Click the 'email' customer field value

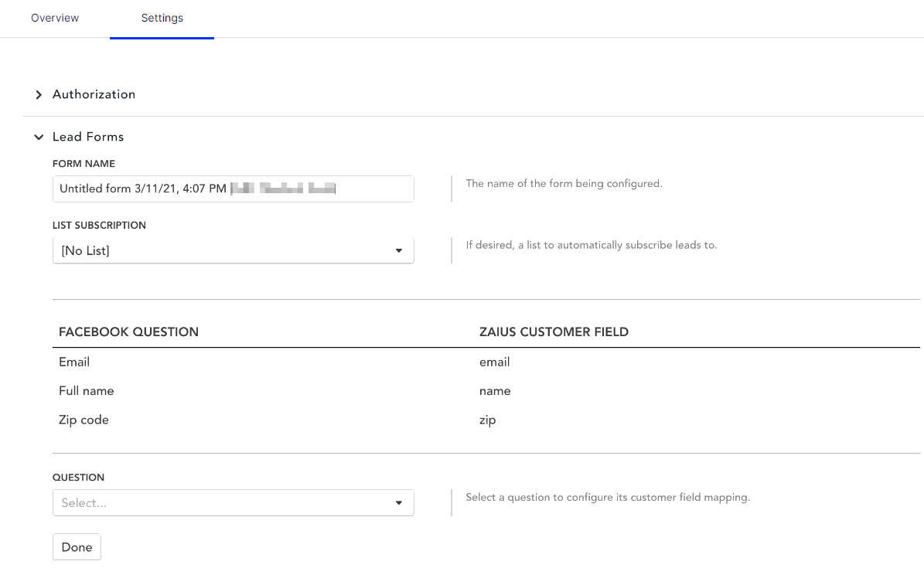click(494, 362)
